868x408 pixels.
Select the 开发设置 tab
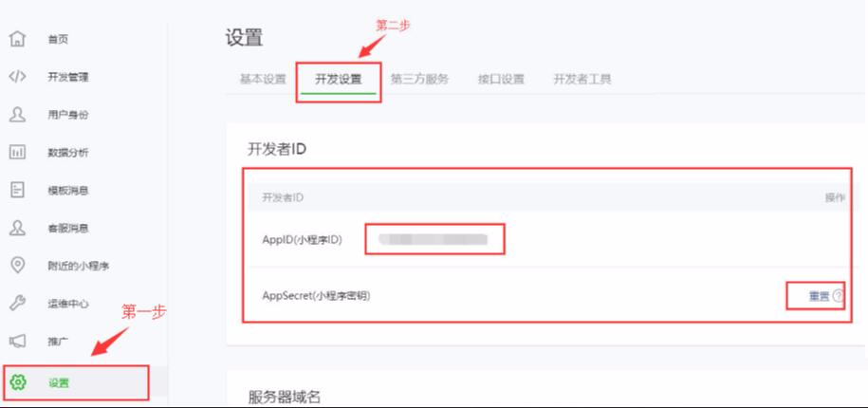click(339, 79)
